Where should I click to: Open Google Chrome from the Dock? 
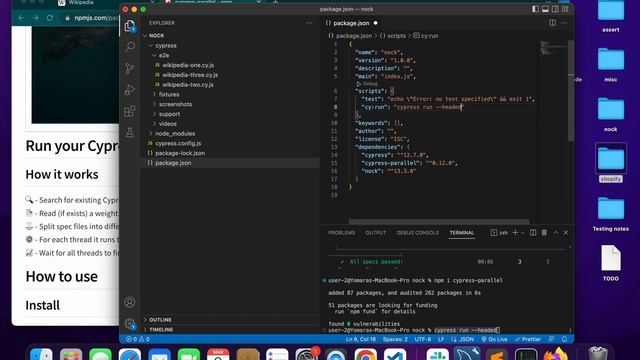[366, 354]
